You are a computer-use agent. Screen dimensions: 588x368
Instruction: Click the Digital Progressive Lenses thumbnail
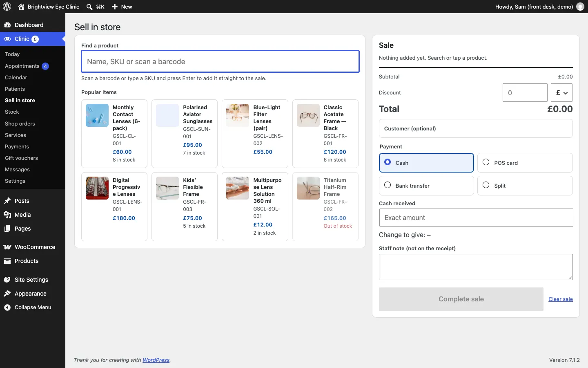[97, 188]
